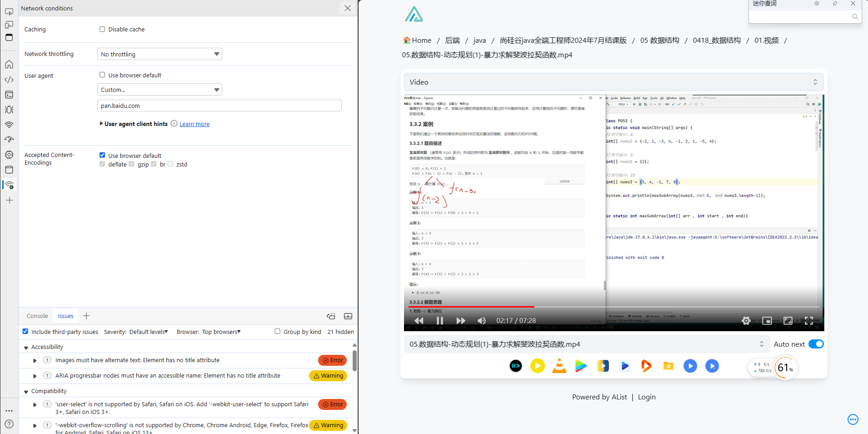Collapse the Compatibility issues group
The height and width of the screenshot is (434, 868).
tap(26, 391)
